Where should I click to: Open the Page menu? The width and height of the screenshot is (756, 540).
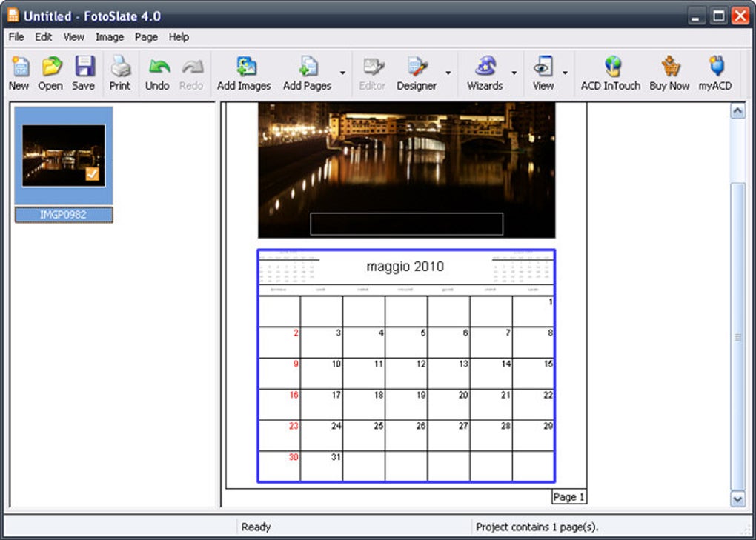pos(146,37)
